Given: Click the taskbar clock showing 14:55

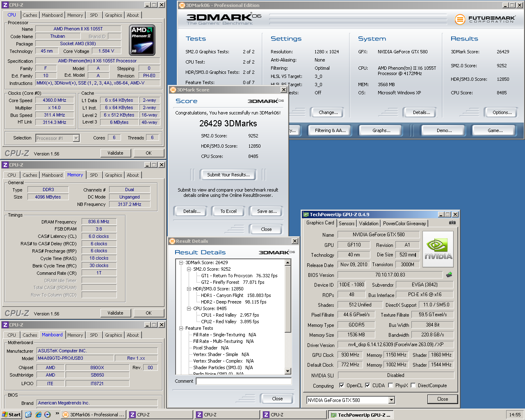Looking at the screenshot, I should click(515, 415).
